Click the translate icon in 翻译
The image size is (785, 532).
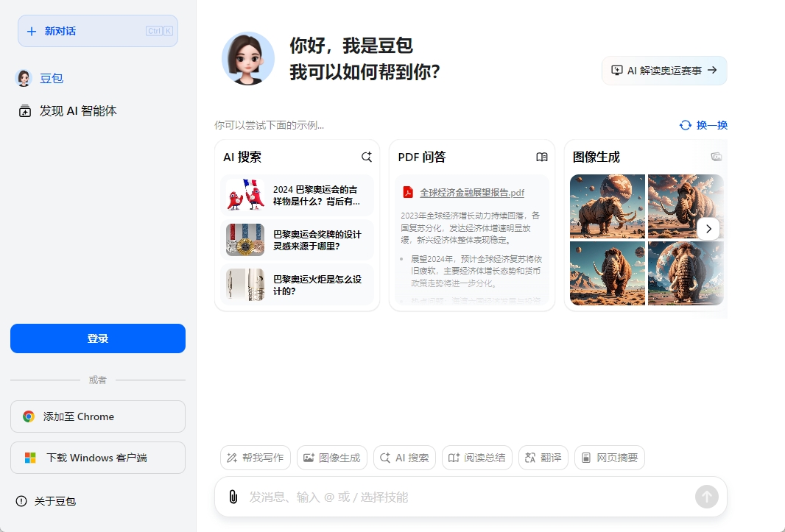[530, 458]
